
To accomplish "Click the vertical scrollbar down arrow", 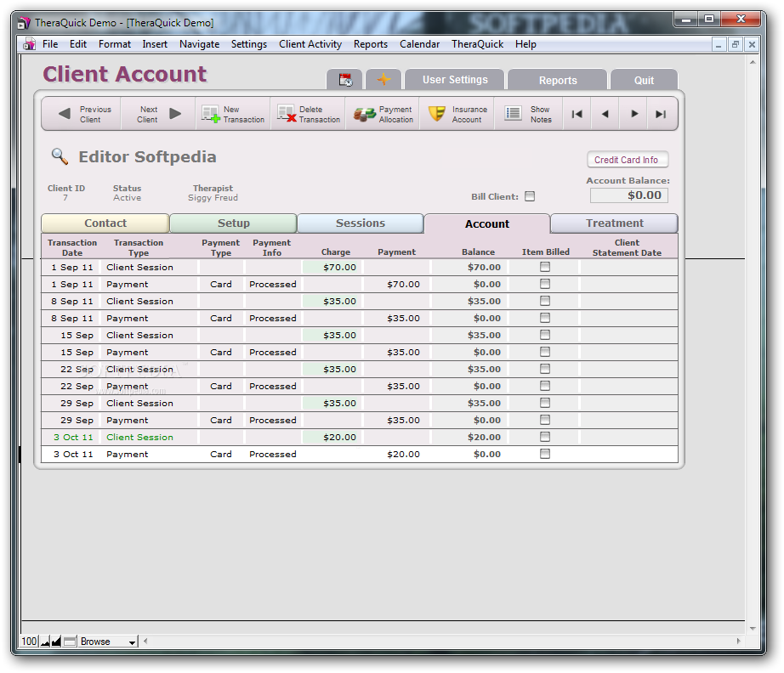I will point(753,629).
